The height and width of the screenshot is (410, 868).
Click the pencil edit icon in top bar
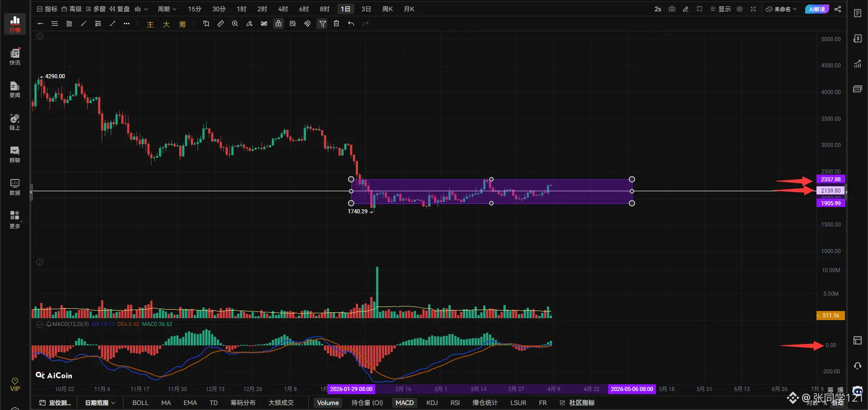(x=685, y=9)
